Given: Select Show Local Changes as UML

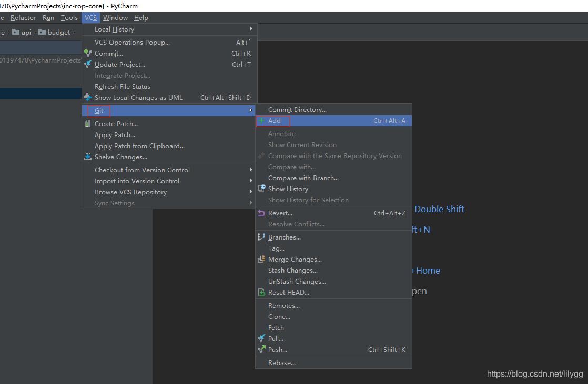Looking at the screenshot, I should (x=169, y=97).
